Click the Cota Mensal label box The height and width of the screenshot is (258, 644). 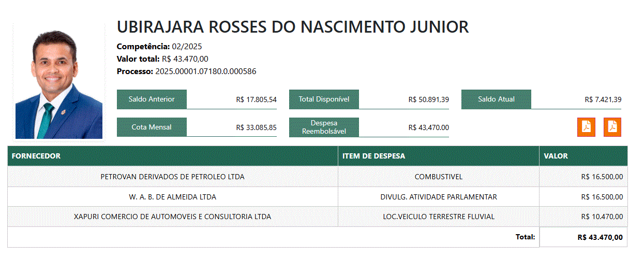tap(152, 127)
